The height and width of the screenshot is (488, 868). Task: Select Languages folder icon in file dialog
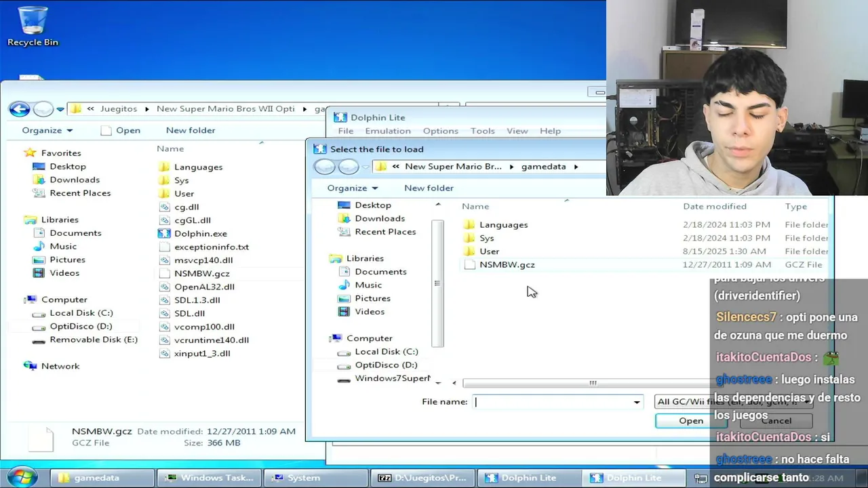click(x=469, y=224)
